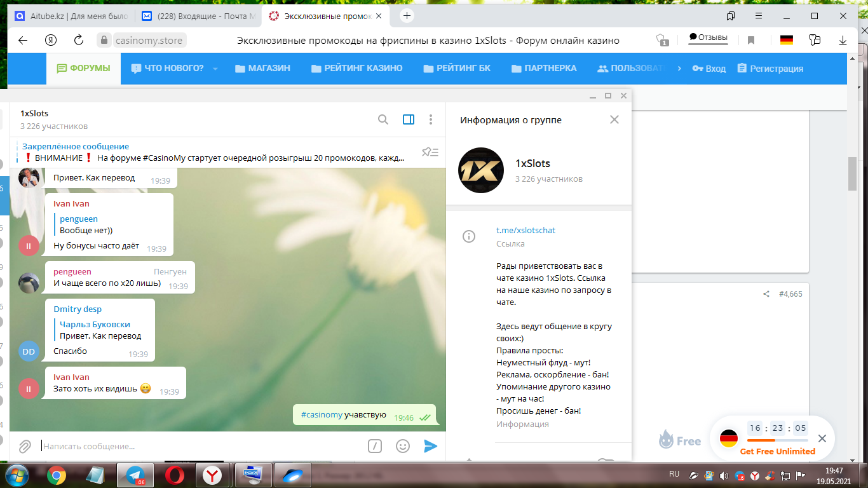
Task: Open the Yandex Browser hamburger menu
Action: pyautogui.click(x=759, y=16)
